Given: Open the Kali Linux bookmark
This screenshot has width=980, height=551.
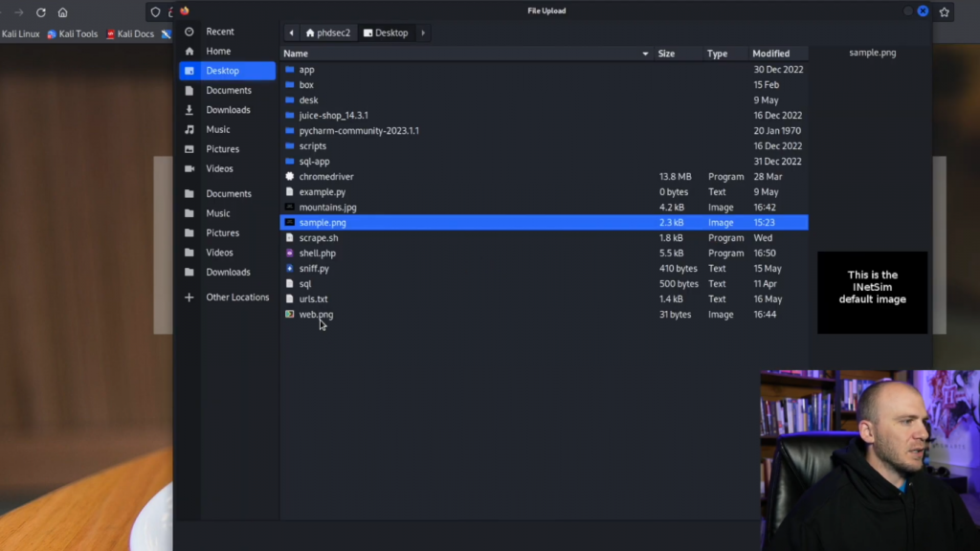Looking at the screenshot, I should 20,33.
